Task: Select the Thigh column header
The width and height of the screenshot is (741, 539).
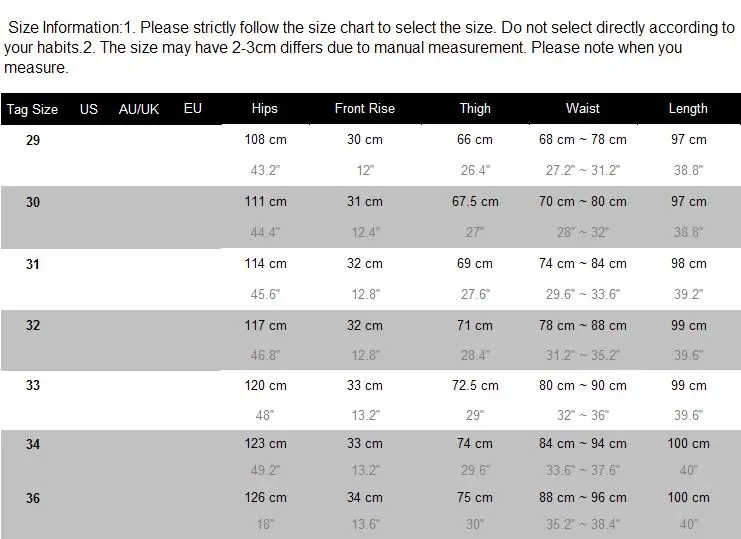Action: tap(475, 109)
